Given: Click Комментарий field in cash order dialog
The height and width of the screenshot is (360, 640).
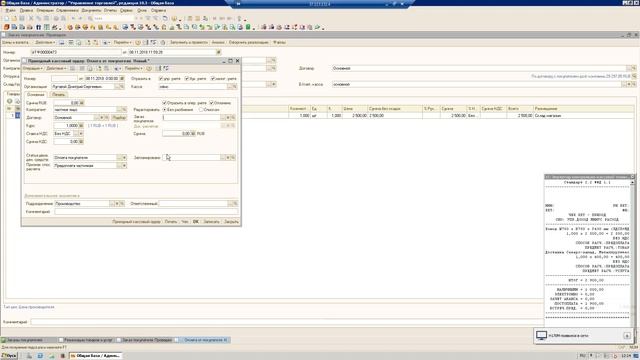Looking at the screenshot, I should 146,212.
